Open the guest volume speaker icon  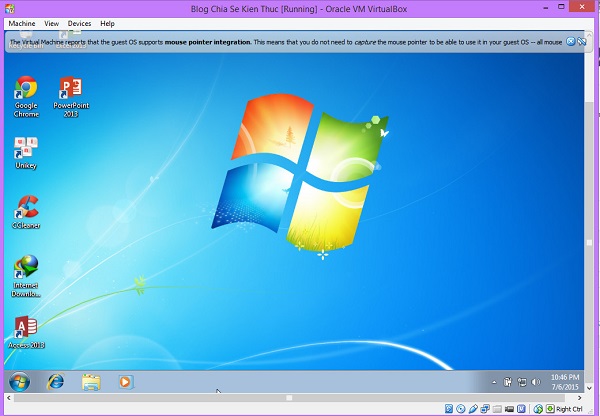tap(536, 382)
